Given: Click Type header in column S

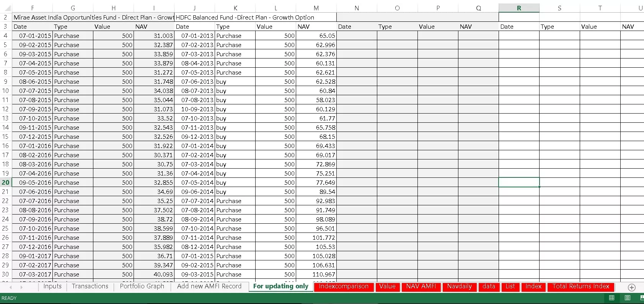Looking at the screenshot, I should [559, 26].
